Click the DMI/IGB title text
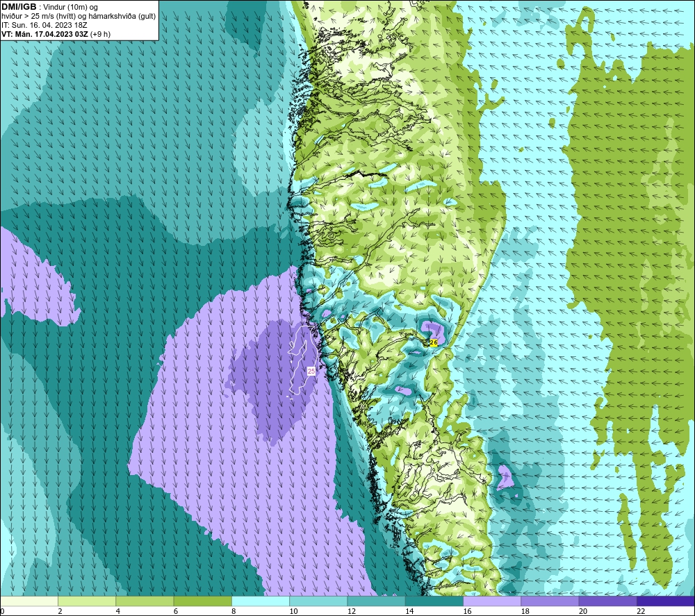Screen dimensions: 695x616 tap(19, 7)
